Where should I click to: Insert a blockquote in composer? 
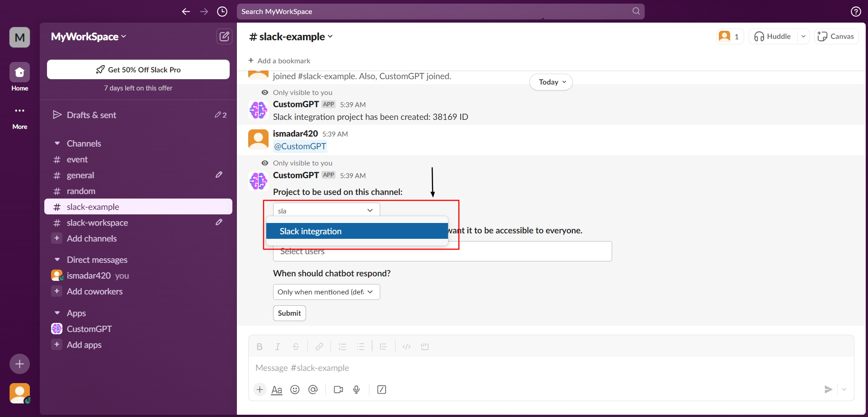click(383, 346)
